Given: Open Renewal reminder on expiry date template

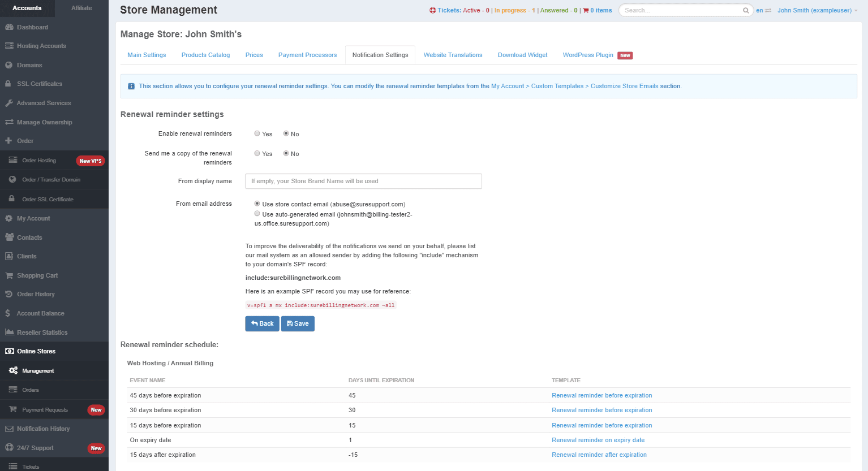Looking at the screenshot, I should (x=598, y=440).
